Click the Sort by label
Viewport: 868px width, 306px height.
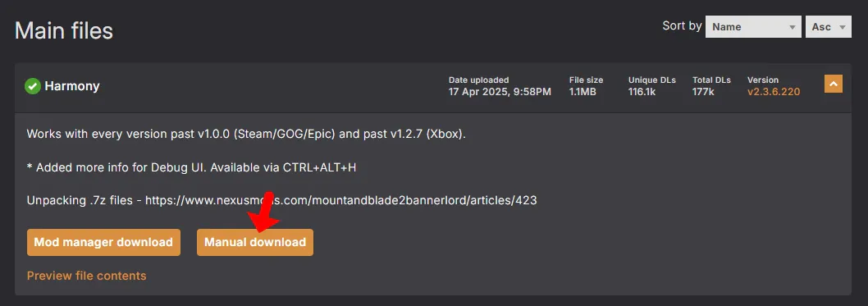click(x=682, y=26)
